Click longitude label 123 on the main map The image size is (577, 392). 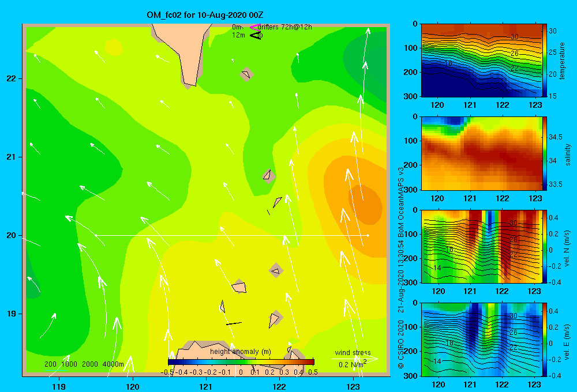click(353, 386)
